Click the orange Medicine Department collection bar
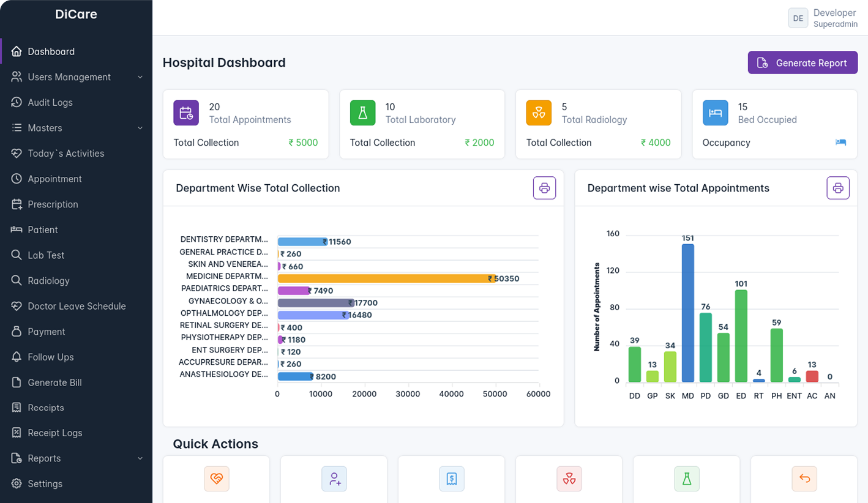 386,278
